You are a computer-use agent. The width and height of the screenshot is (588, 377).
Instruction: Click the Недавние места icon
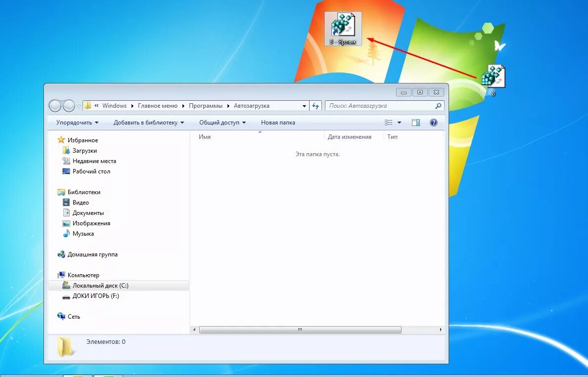pyautogui.click(x=66, y=161)
